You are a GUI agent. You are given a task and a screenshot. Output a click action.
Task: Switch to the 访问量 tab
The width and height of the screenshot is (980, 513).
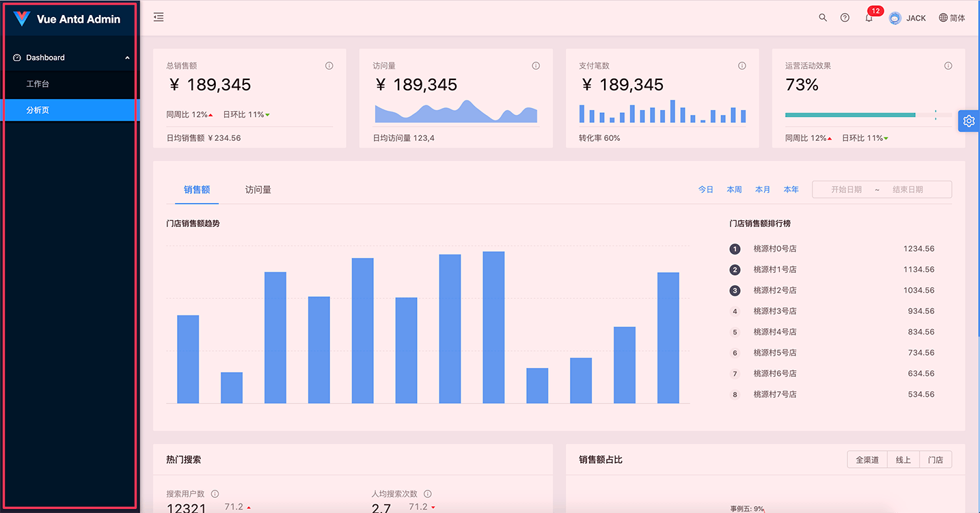coord(258,189)
